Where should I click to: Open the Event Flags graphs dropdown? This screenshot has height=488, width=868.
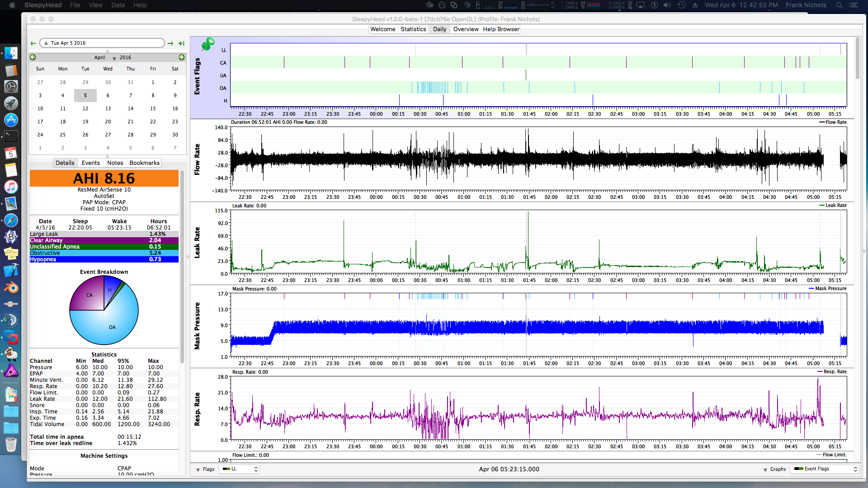825,469
